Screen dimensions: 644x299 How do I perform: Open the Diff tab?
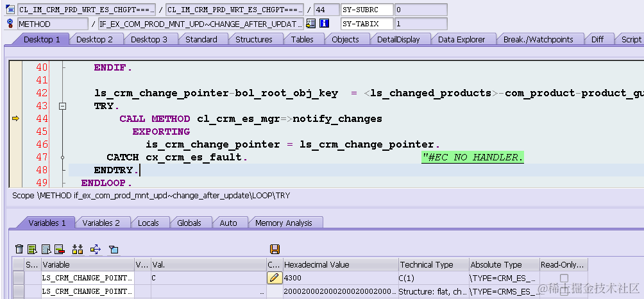(598, 39)
